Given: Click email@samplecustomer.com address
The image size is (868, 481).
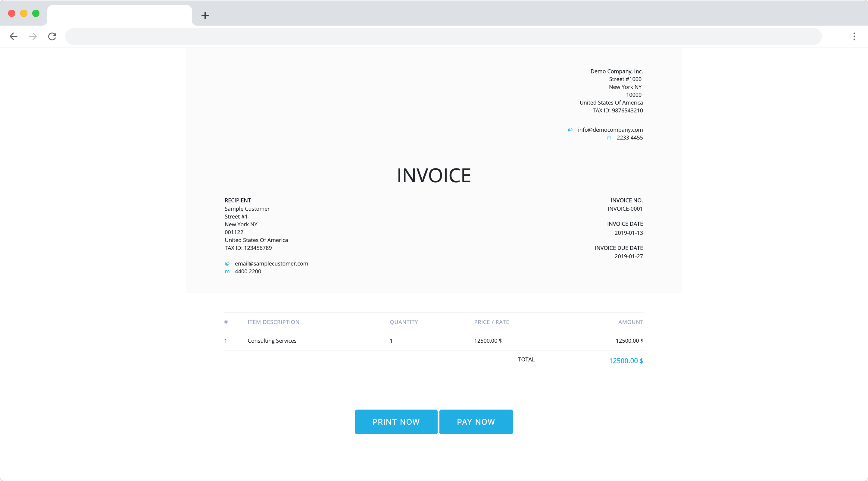Looking at the screenshot, I should [x=271, y=264].
